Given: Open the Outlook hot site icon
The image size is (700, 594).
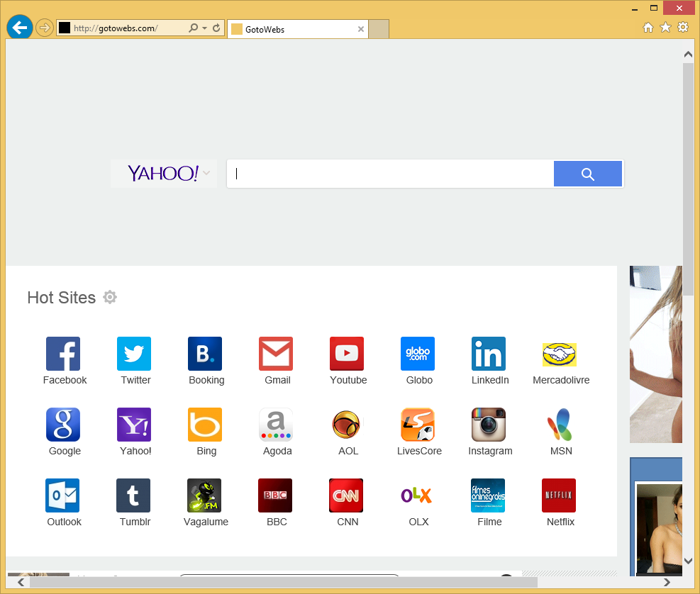Looking at the screenshot, I should point(62,495).
